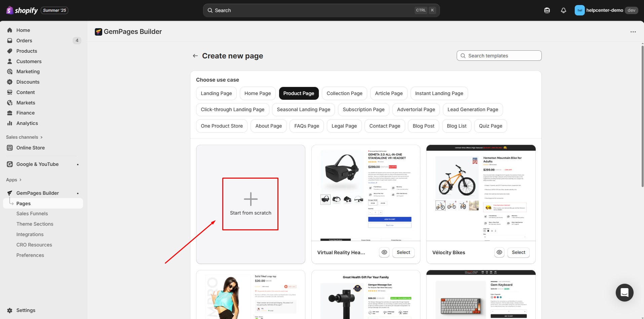The height and width of the screenshot is (319, 644).
Task: Open the three-dot options menu in GemPages header
Action: 633,32
